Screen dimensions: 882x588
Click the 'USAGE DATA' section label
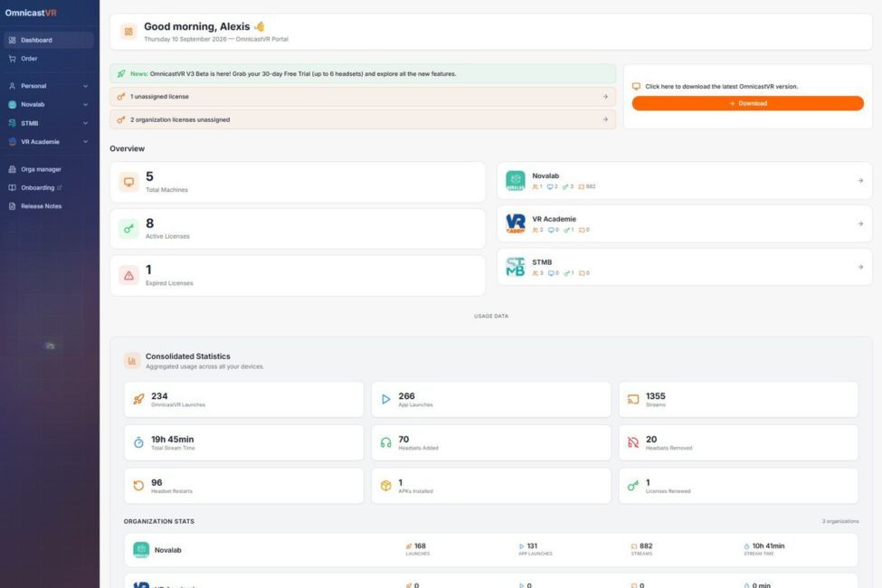(491, 317)
